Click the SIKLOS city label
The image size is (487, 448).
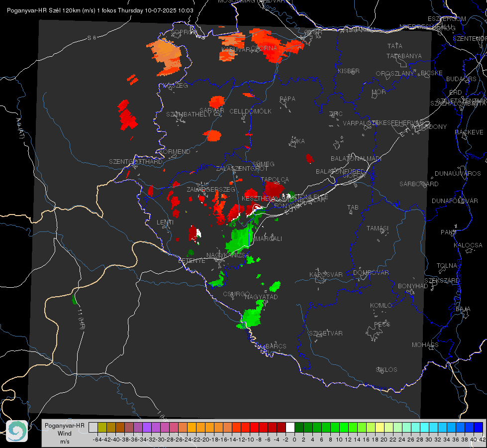pos(387,370)
